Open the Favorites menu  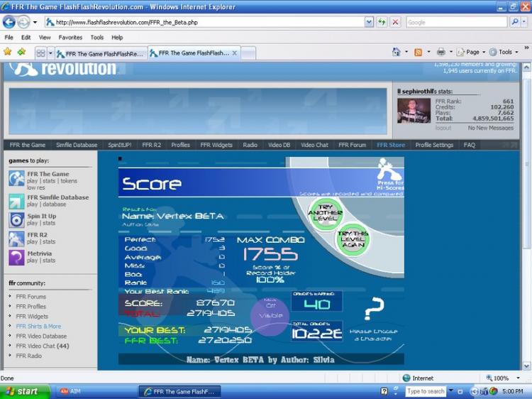click(x=70, y=37)
